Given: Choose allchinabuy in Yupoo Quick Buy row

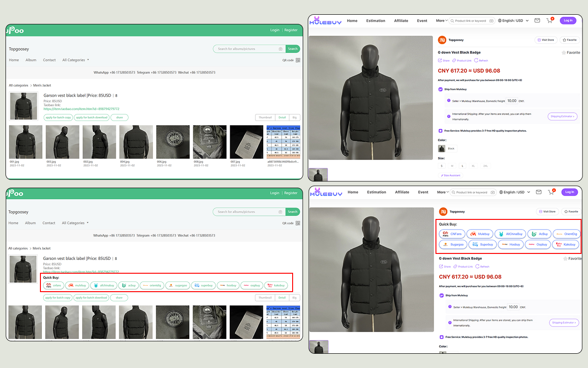Looking at the screenshot, I should click(x=103, y=285).
